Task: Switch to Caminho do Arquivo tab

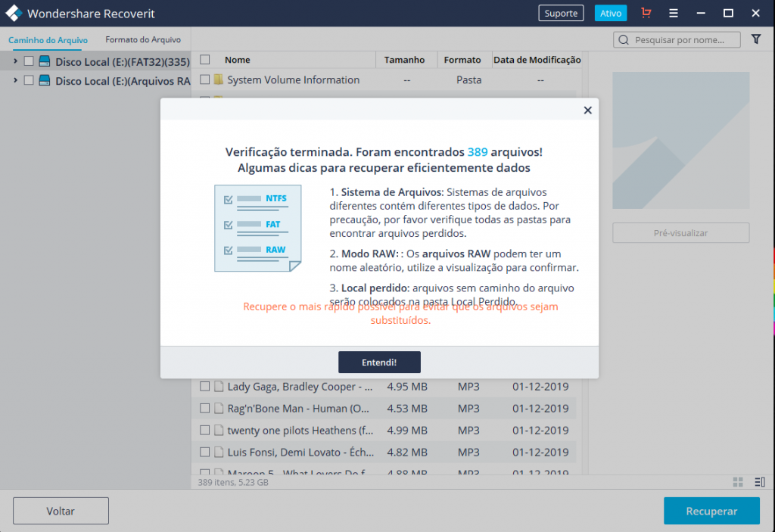Action: pos(48,40)
